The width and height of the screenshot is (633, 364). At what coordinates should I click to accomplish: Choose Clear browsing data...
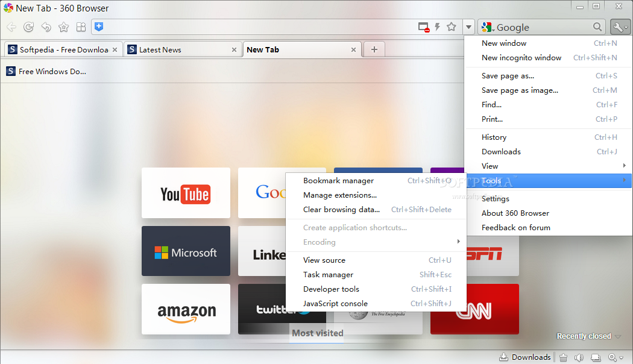(x=376, y=210)
